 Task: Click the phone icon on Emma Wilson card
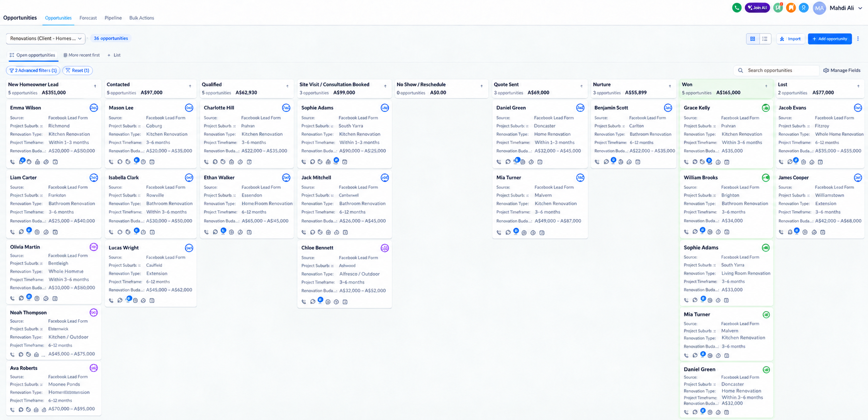click(x=13, y=162)
